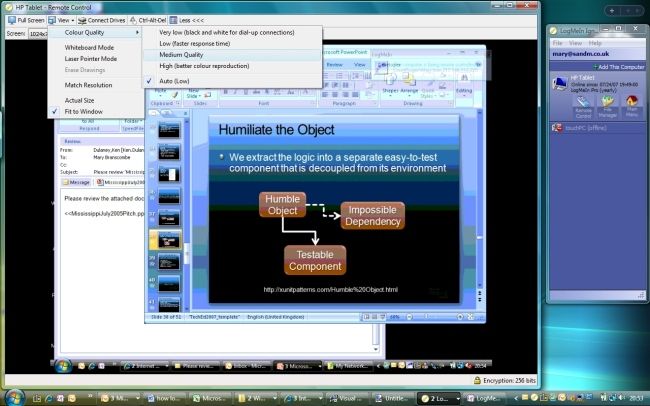Choose Laser Pointer Mode
Viewport: 650px width, 406px height.
tap(95, 58)
